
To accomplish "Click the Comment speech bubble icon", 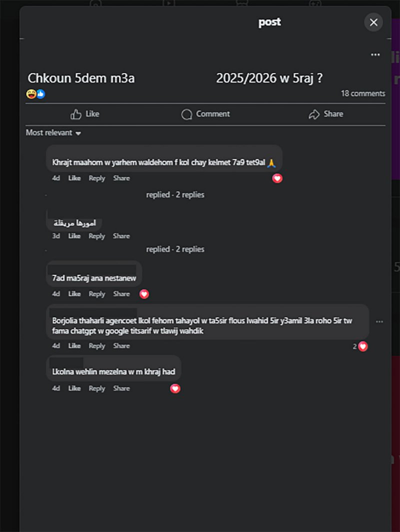I will [186, 114].
